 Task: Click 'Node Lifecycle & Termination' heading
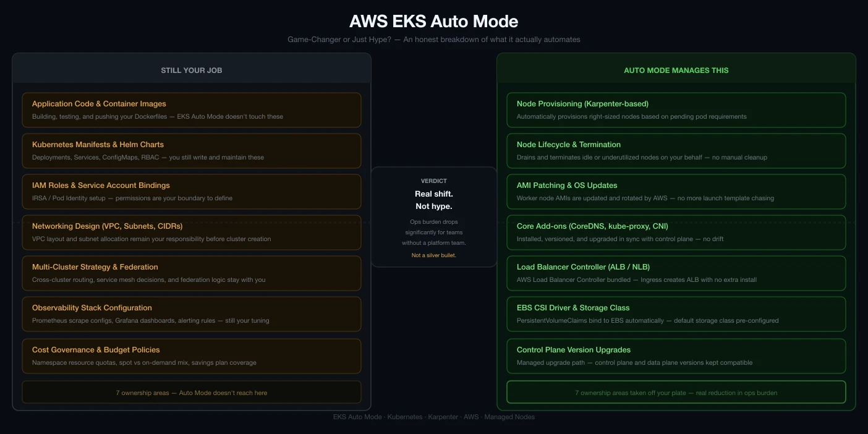569,145
